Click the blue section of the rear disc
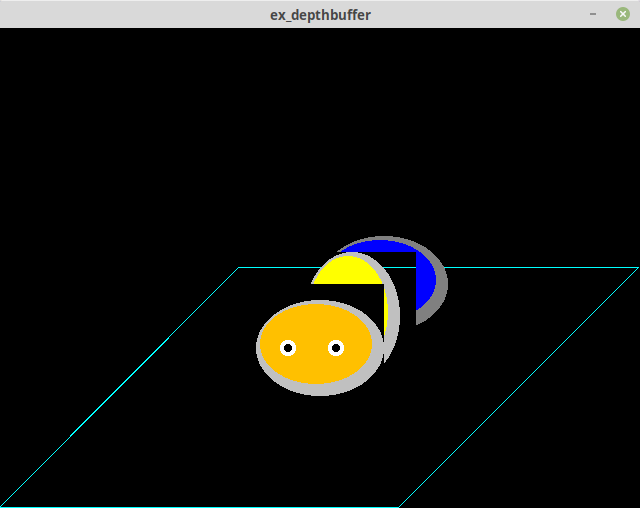Viewport: 640px width, 508px height. pos(425,280)
